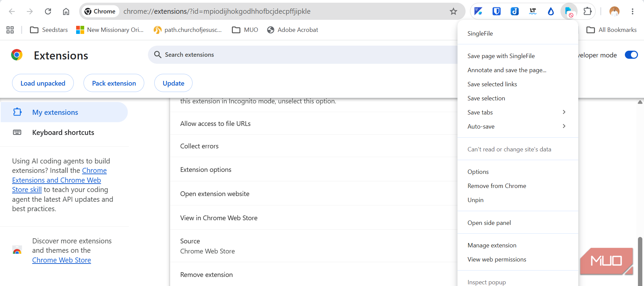
Task: Bookmark this page with the star icon
Action: click(x=453, y=11)
